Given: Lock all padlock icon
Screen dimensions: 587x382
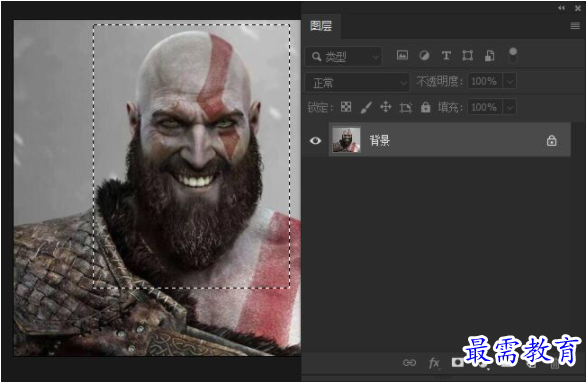Looking at the screenshot, I should (x=426, y=107).
